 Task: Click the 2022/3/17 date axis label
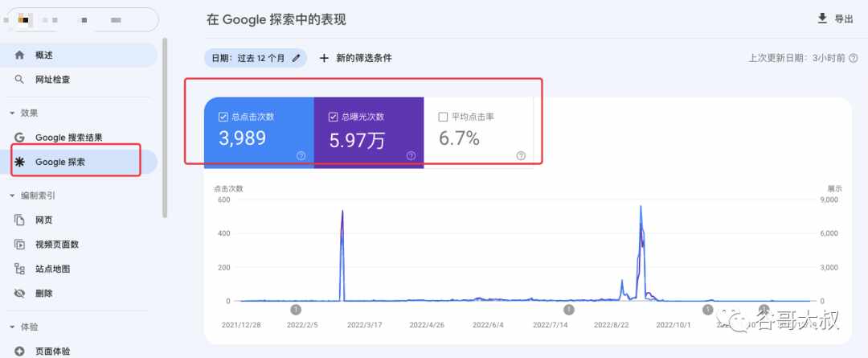366,325
